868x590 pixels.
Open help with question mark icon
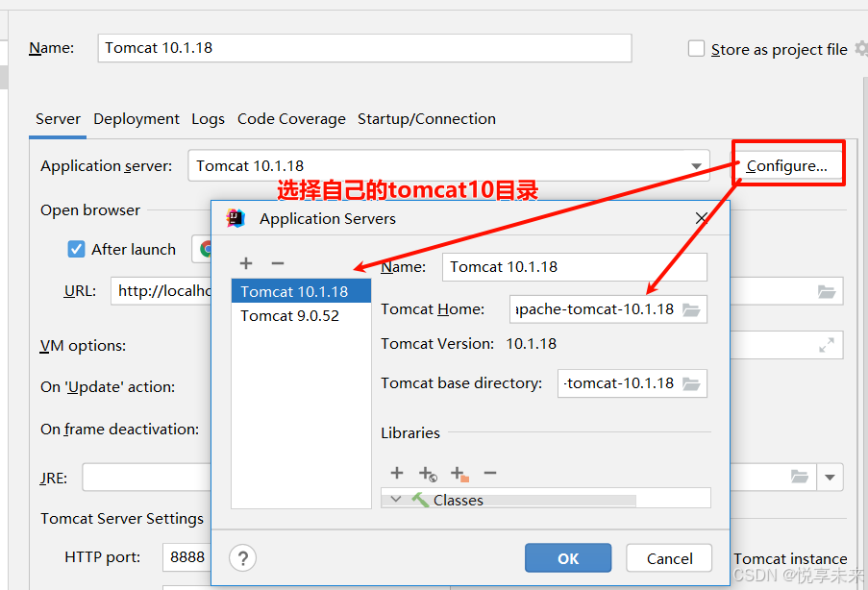pos(242,558)
